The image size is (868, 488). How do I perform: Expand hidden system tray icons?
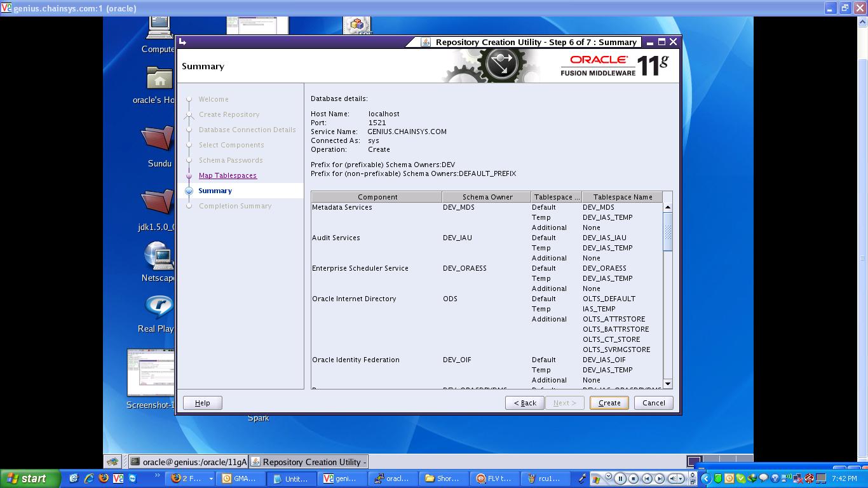(x=706, y=478)
